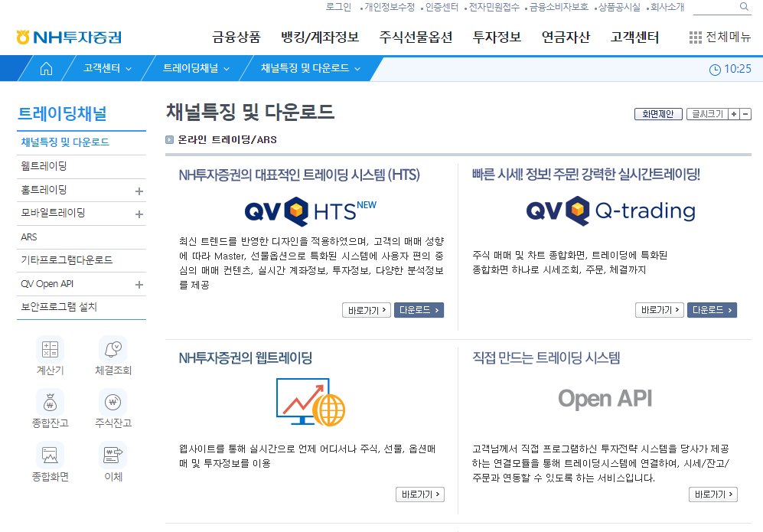763x532 pixels.
Task: Click the QV Q-trading logo
Action: point(611,211)
